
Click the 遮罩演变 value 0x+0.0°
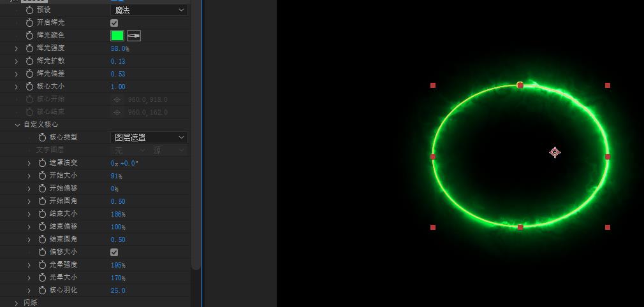124,163
